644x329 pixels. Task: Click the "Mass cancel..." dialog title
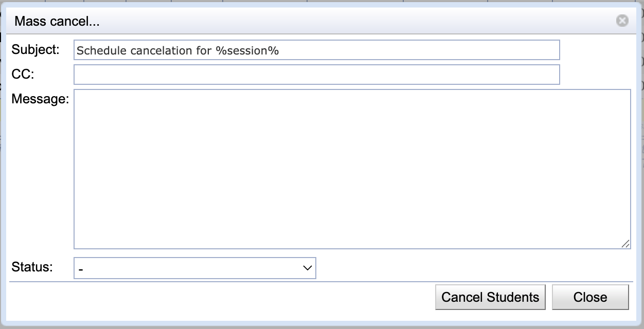click(57, 22)
